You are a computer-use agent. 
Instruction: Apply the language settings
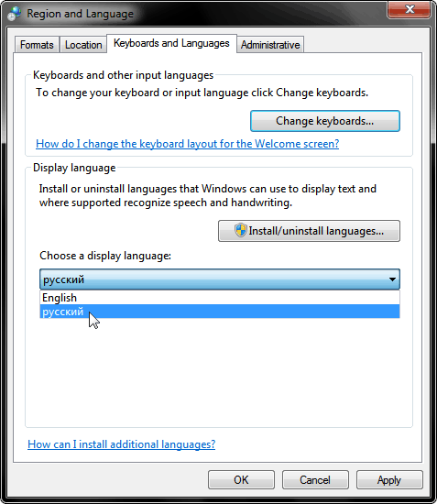(x=389, y=480)
